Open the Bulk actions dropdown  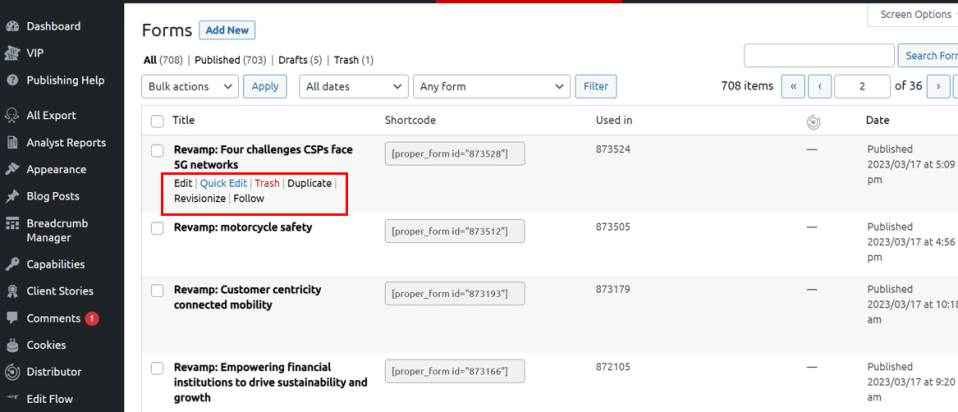tap(190, 87)
